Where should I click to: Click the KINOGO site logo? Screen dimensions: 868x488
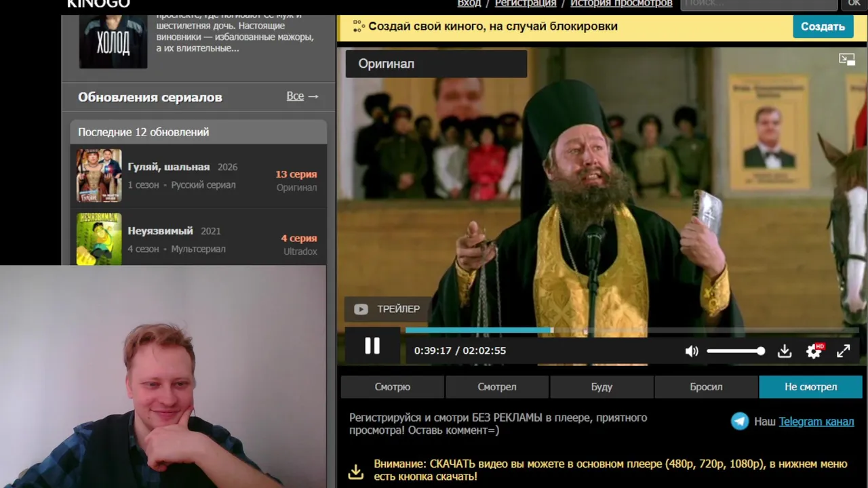pos(98,3)
